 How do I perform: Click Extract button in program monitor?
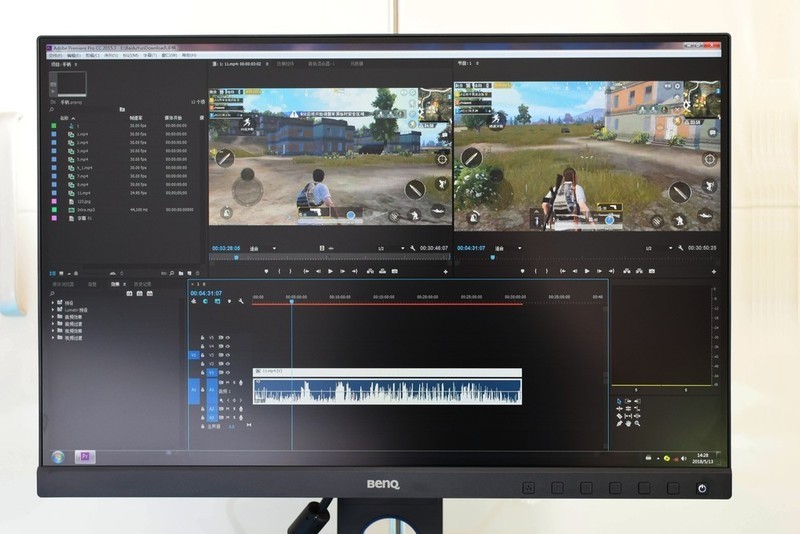[x=639, y=271]
